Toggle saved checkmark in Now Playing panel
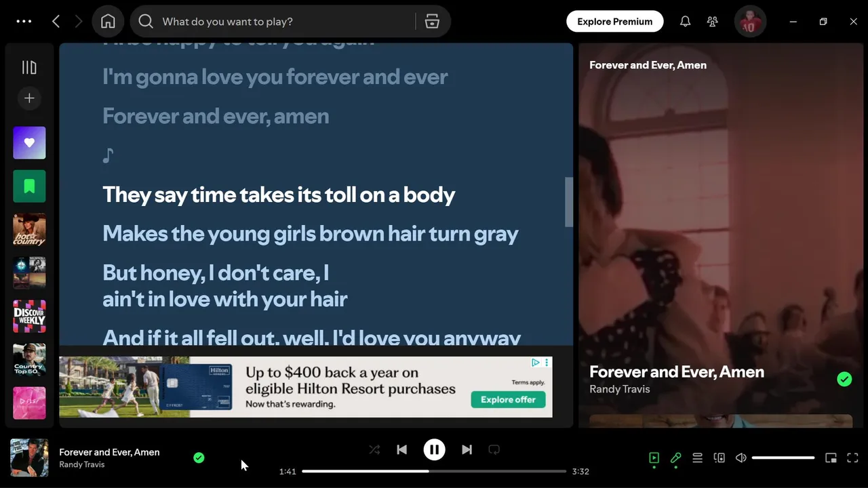This screenshot has height=488, width=868. 844,380
